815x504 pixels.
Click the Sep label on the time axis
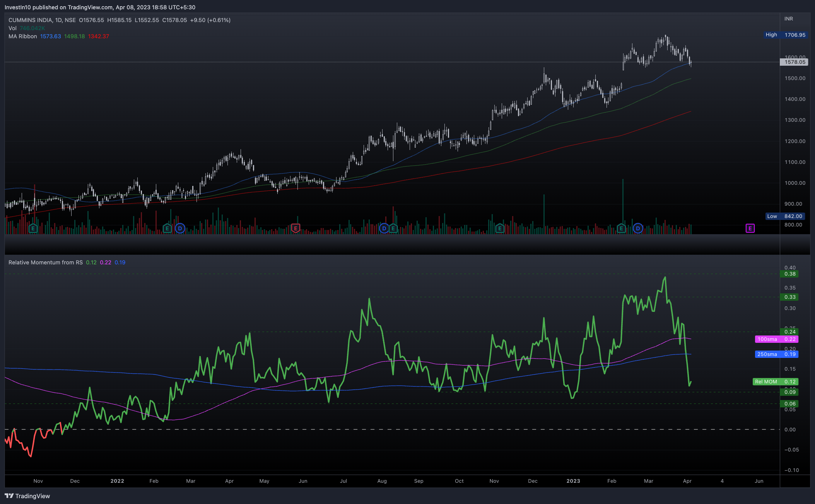click(x=419, y=481)
